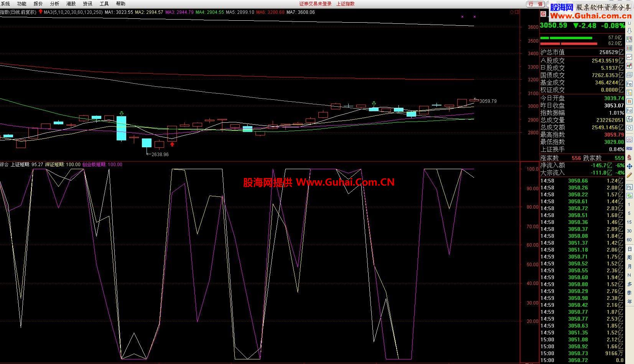634x364 pixels.
Task: Click the 2638.96 low price label
Action: pos(160,154)
